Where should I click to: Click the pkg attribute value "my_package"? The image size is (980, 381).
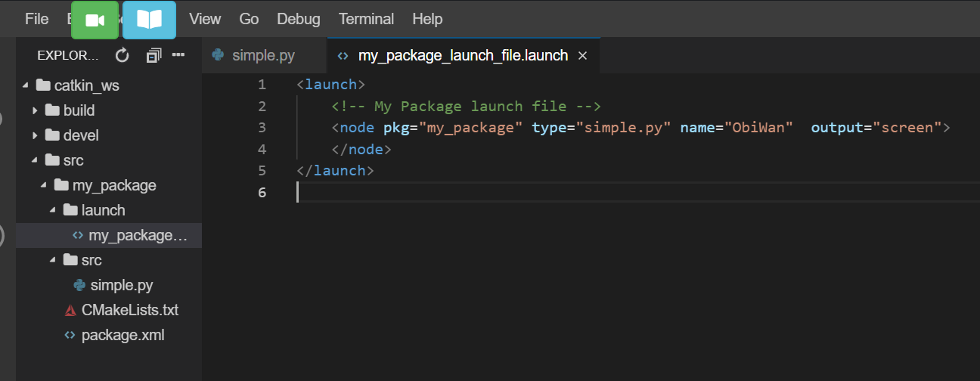[470, 128]
